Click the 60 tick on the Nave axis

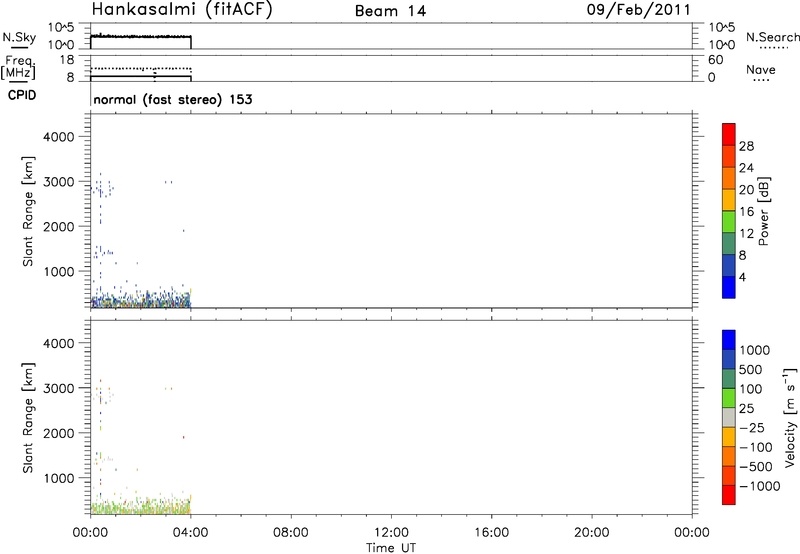coord(715,60)
